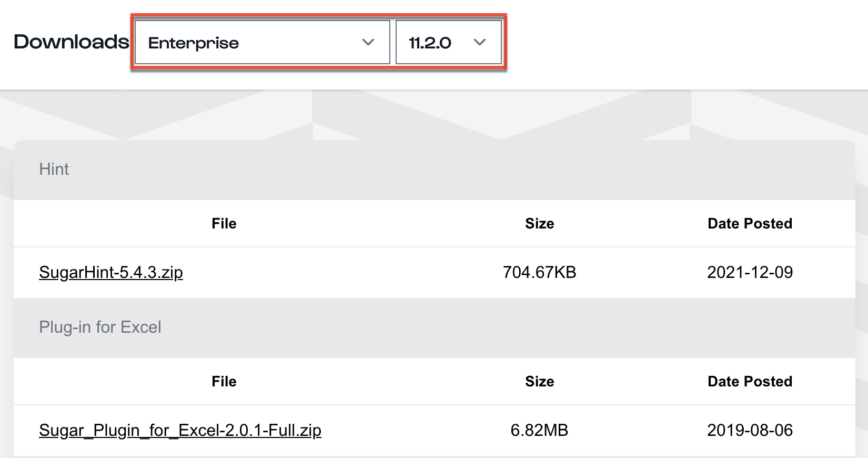868x458 pixels.
Task: Click Size column header in Excel plug-in table
Action: point(539,381)
